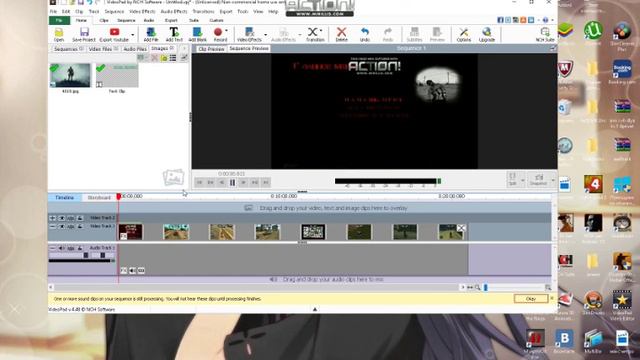Image resolution: width=640 pixels, height=360 pixels.
Task: Toggle lock for Audio Track 1
Action: click(x=80, y=248)
